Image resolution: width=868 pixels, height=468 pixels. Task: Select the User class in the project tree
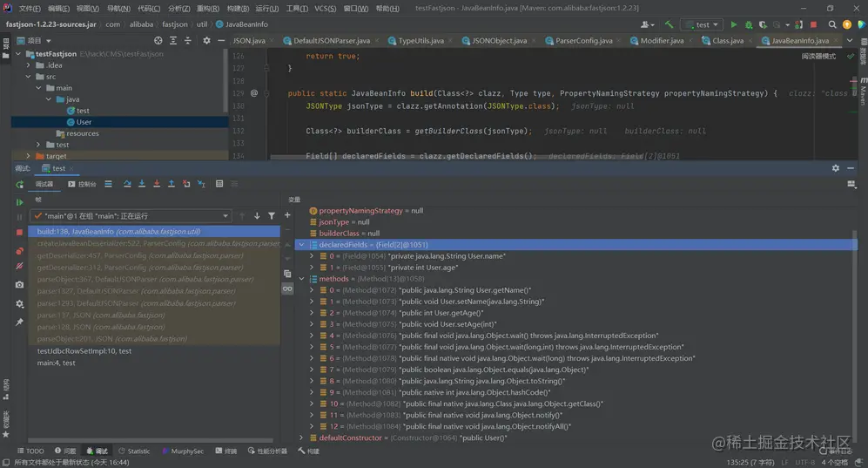84,122
